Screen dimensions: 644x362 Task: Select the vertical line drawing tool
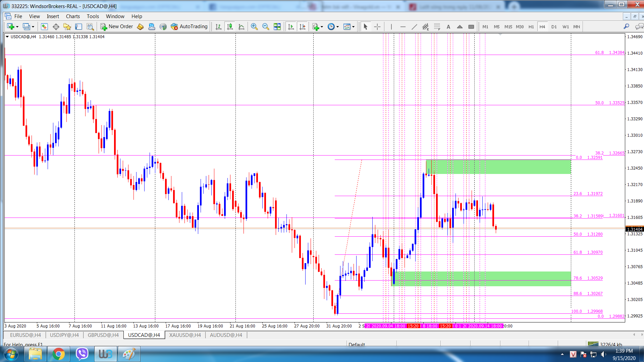coord(391,26)
